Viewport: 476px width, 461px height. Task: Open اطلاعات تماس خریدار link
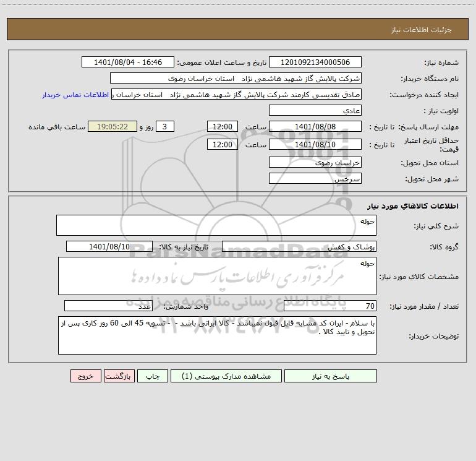point(75,95)
